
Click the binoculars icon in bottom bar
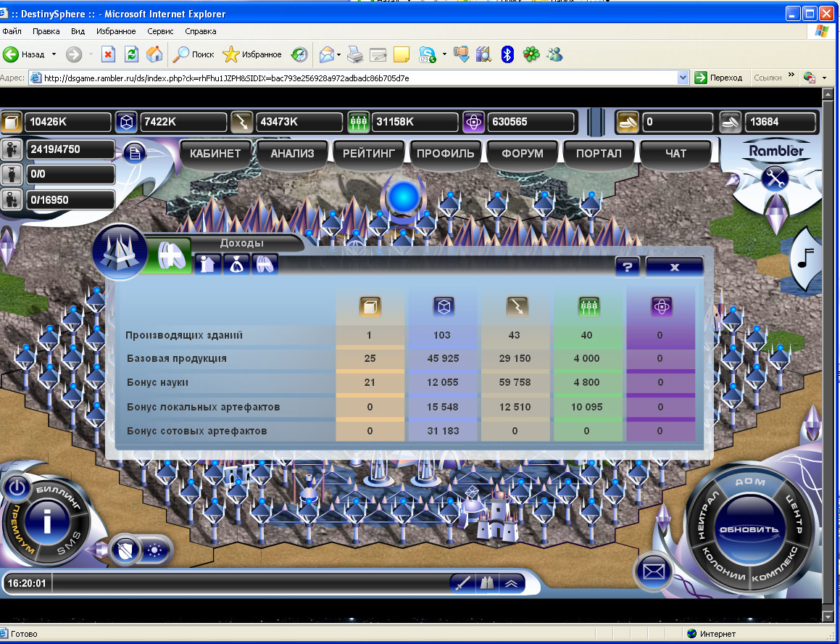(488, 583)
